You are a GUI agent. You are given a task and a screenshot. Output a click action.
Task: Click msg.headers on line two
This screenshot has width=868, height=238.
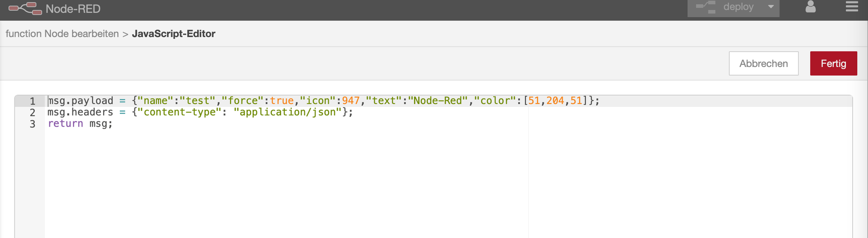coord(80,112)
